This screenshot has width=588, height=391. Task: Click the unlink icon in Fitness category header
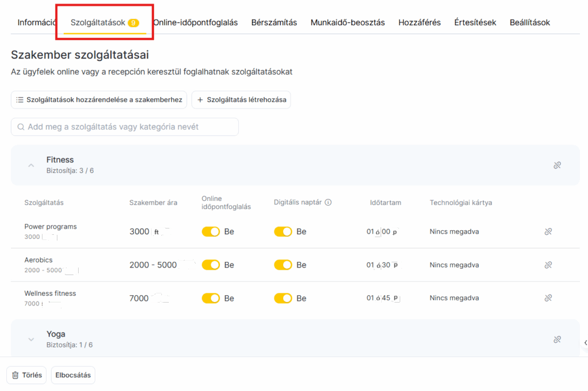click(x=556, y=165)
